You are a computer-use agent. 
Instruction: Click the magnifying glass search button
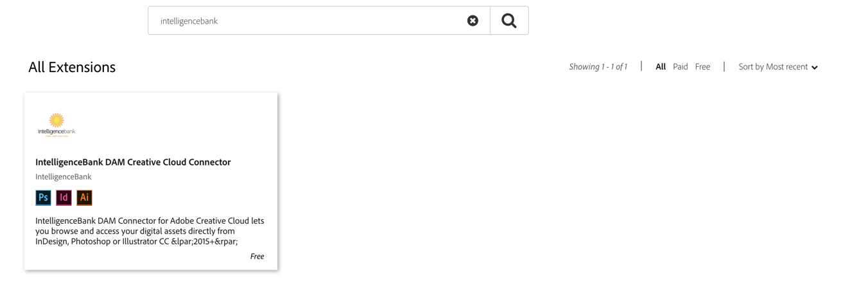pos(509,21)
